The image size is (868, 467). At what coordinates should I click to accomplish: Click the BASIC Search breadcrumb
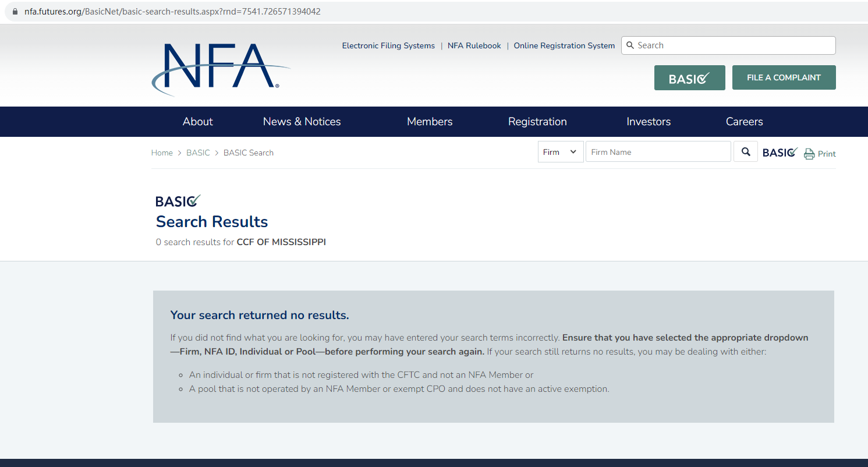(249, 153)
